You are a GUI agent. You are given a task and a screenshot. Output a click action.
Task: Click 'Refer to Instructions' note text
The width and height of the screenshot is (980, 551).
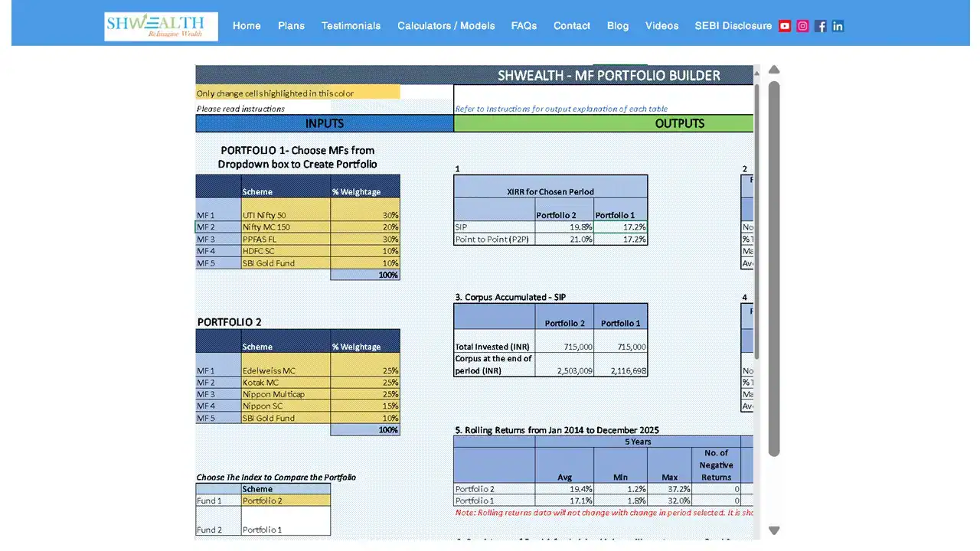click(x=561, y=109)
